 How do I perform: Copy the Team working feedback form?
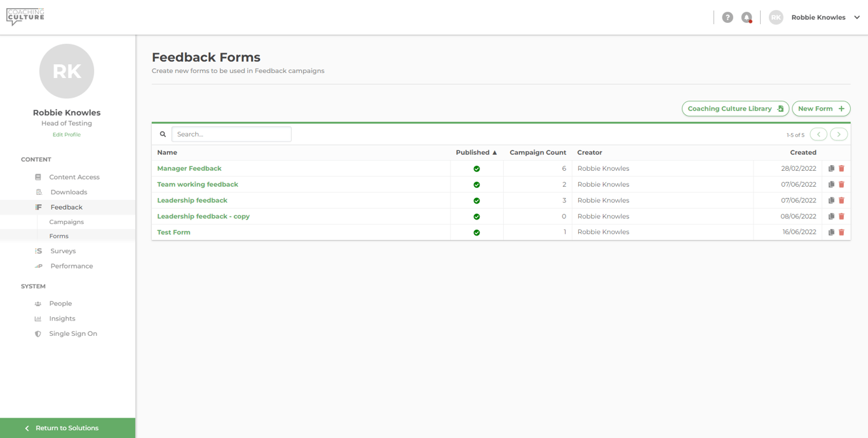pyautogui.click(x=831, y=185)
